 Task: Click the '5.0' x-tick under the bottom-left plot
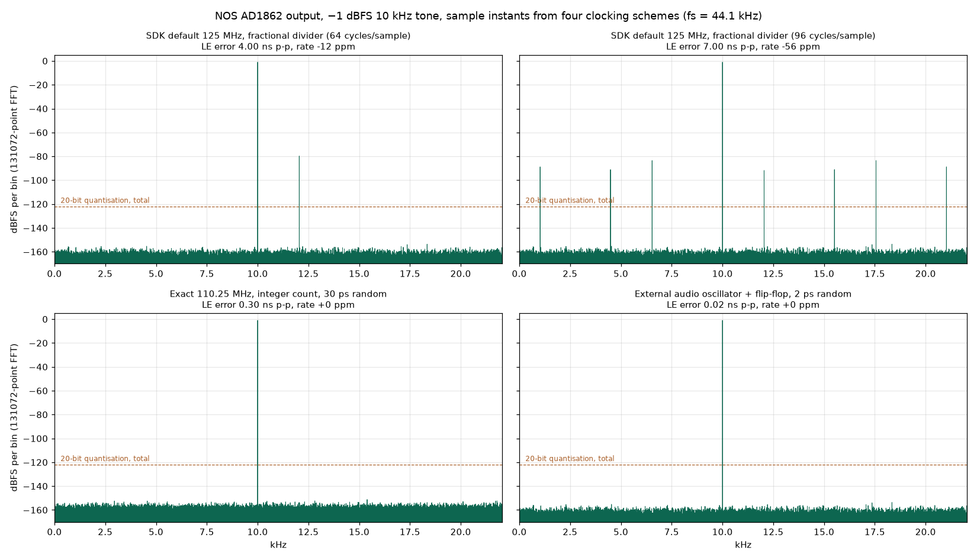[x=156, y=532]
